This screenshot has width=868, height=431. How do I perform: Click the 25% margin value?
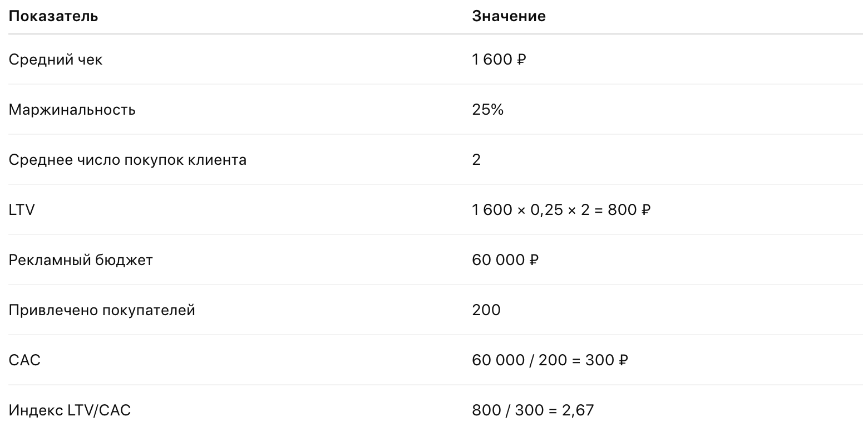click(x=487, y=110)
